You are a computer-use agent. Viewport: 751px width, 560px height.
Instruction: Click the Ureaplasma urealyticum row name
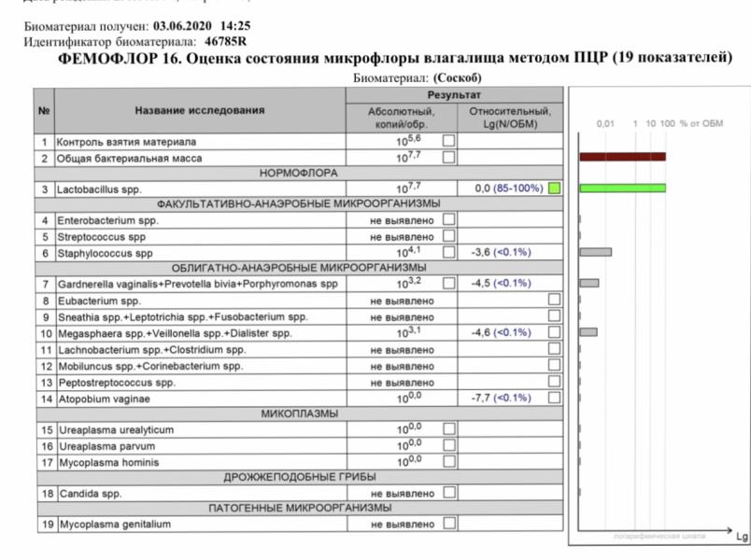coord(117,430)
